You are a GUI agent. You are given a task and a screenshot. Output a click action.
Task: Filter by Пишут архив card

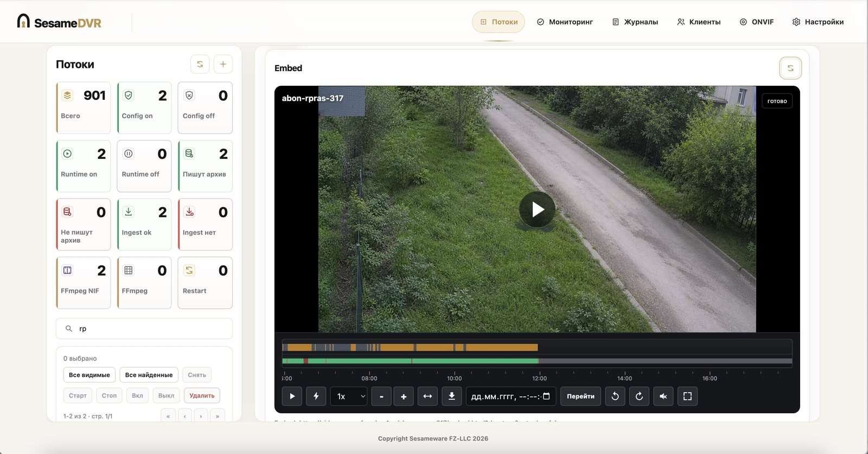205,166
